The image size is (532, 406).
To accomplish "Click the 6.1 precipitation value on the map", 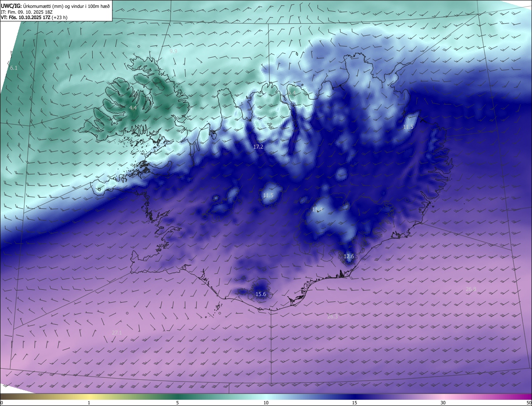I will point(14,68).
